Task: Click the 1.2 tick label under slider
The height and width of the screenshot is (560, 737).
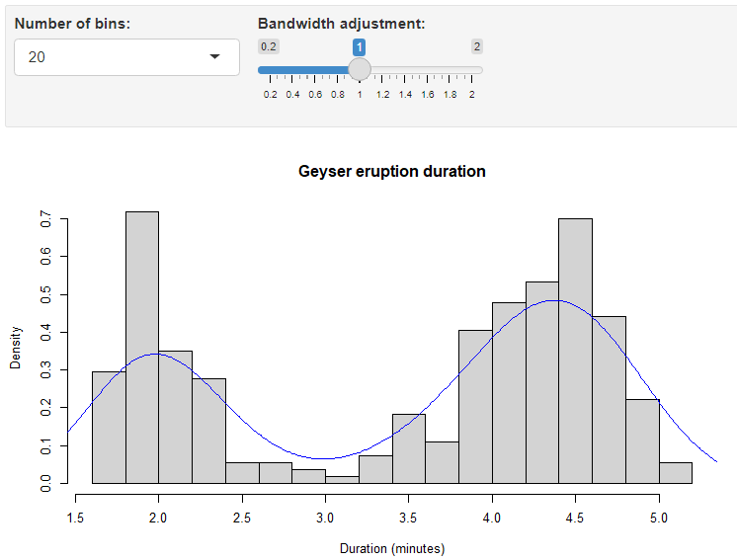Action: (x=382, y=95)
